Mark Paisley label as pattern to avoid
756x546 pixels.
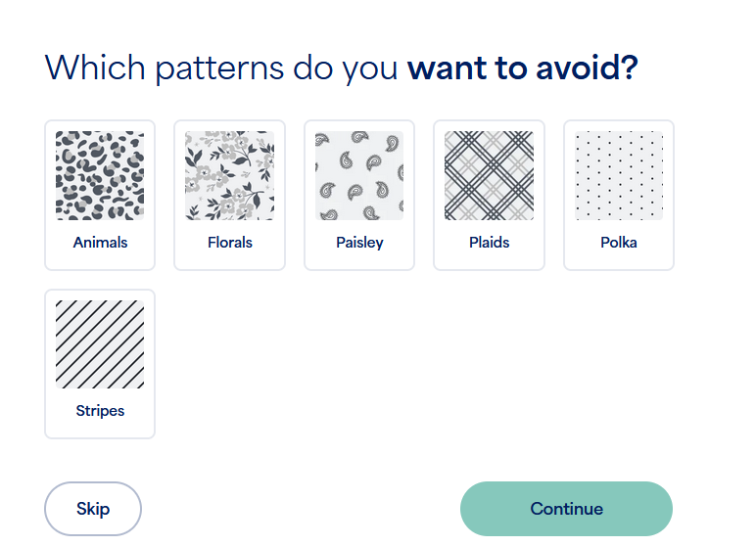359,243
